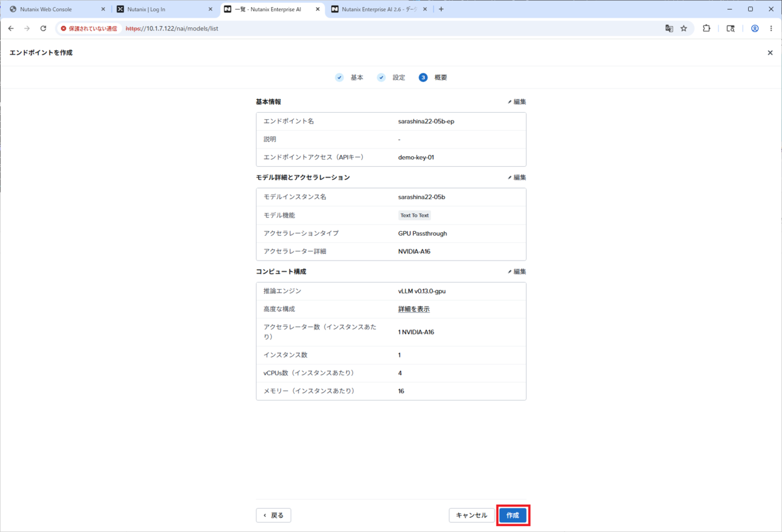
Task: Click the キャンセル button
Action: [x=472, y=515]
